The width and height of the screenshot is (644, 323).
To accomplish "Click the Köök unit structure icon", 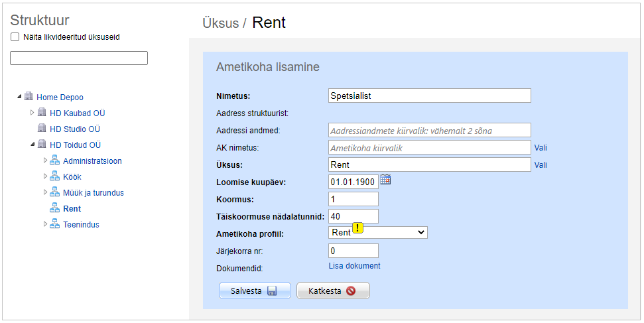I will [x=55, y=176].
